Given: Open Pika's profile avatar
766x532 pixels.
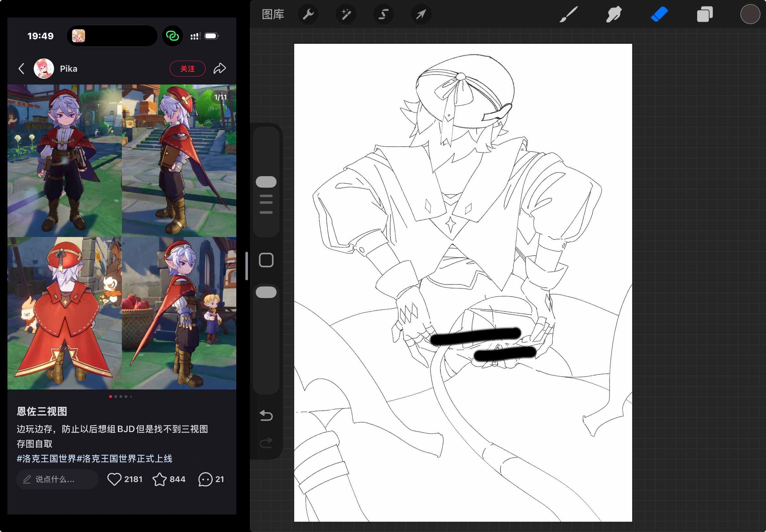Looking at the screenshot, I should coord(44,68).
